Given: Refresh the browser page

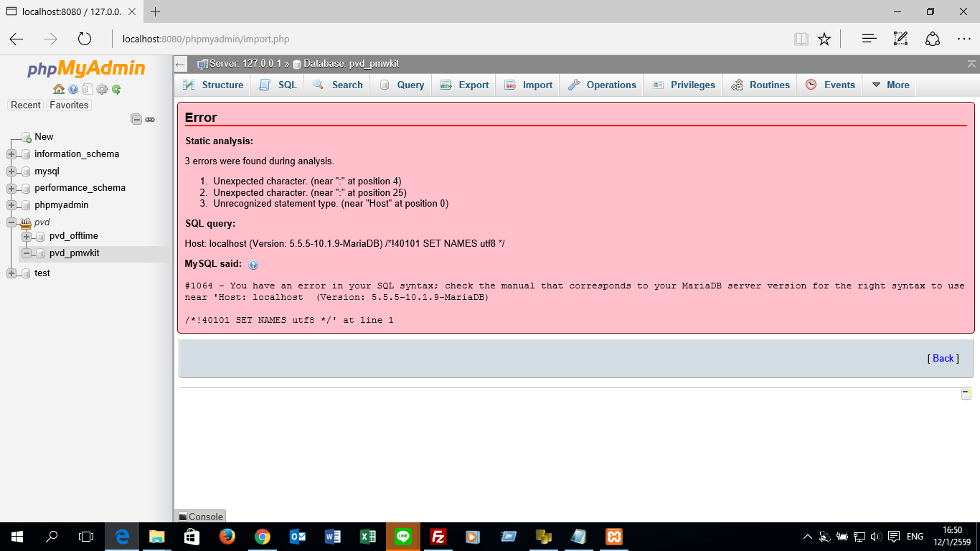Looking at the screenshot, I should point(85,39).
